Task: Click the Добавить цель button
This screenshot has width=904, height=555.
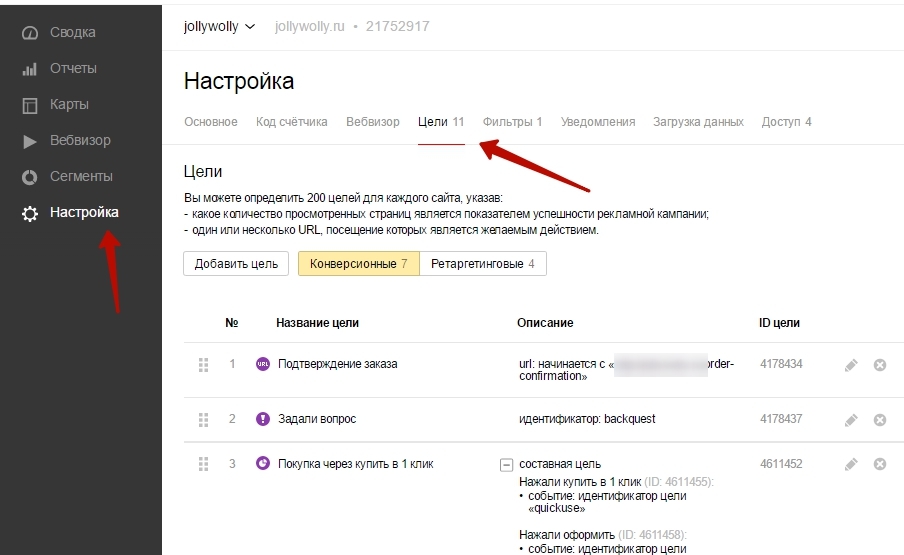Action: click(236, 263)
